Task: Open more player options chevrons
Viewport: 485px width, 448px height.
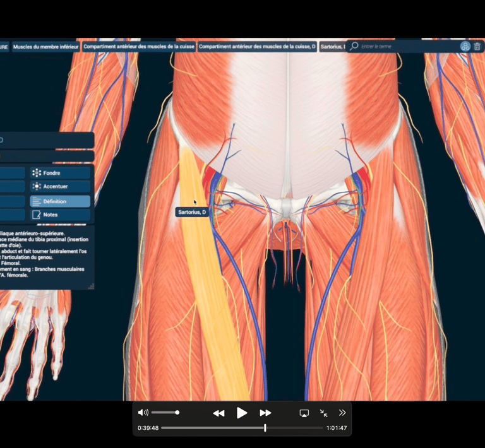Action: pos(342,413)
